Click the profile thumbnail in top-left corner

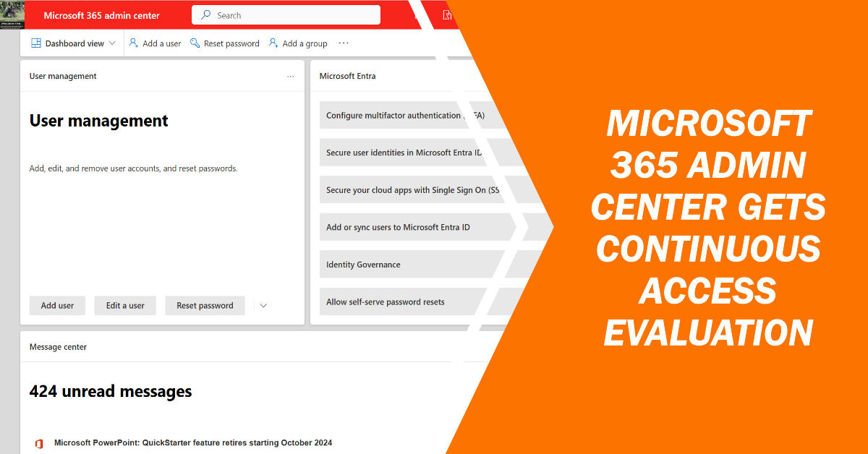(12, 15)
